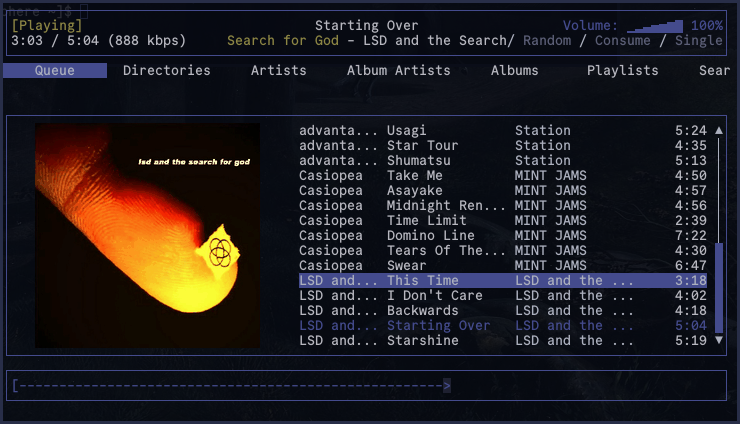The image size is (740, 424).
Task: Click the queue scroll up arrow
Action: [719, 130]
